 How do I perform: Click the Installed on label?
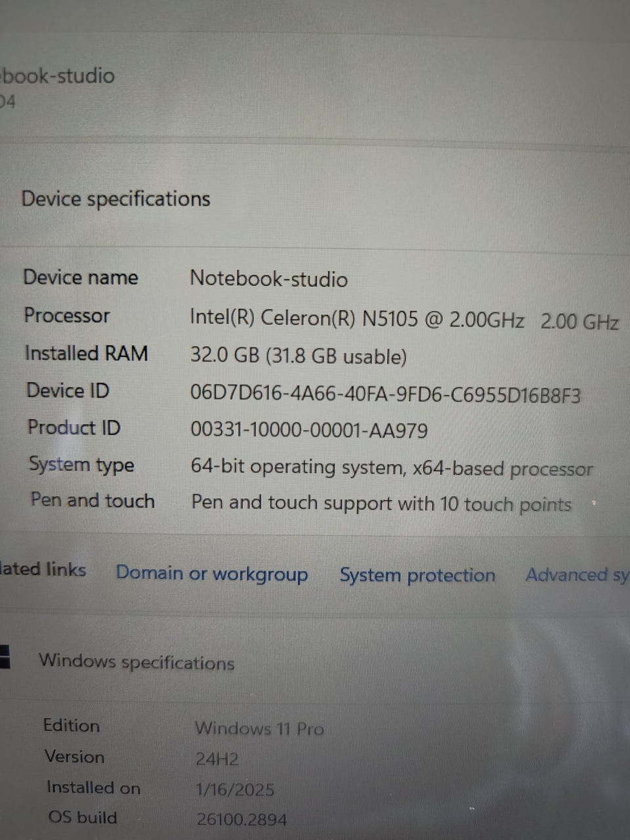pos(93,787)
